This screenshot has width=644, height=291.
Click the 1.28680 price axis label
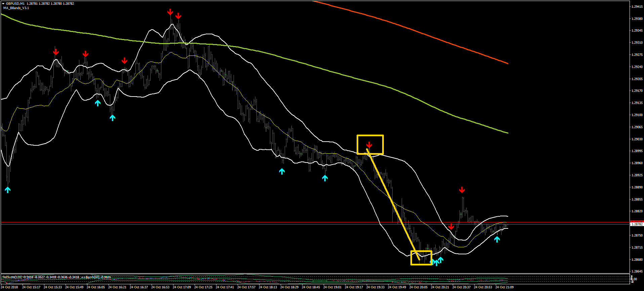[637, 260]
